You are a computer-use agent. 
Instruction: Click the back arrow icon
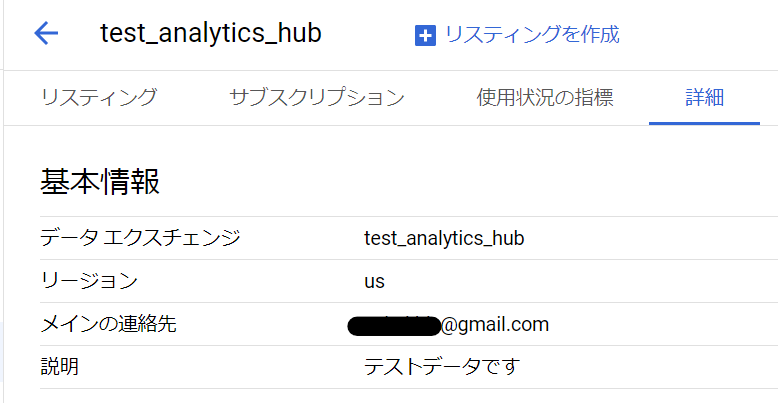pos(46,34)
